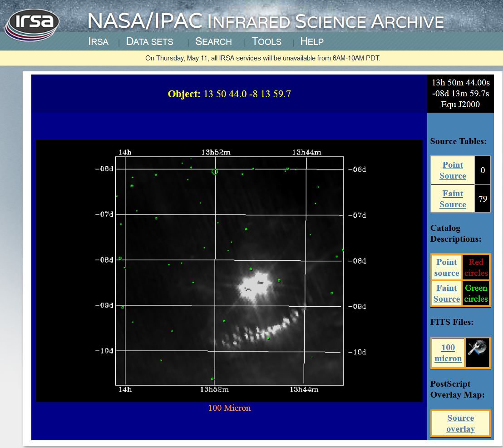Open the Search menu

click(213, 41)
